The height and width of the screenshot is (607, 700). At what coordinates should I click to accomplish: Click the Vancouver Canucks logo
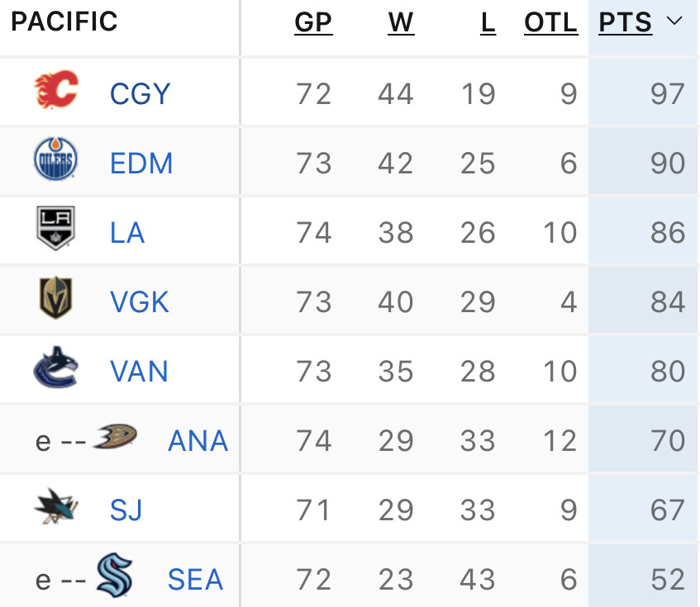pos(55,368)
